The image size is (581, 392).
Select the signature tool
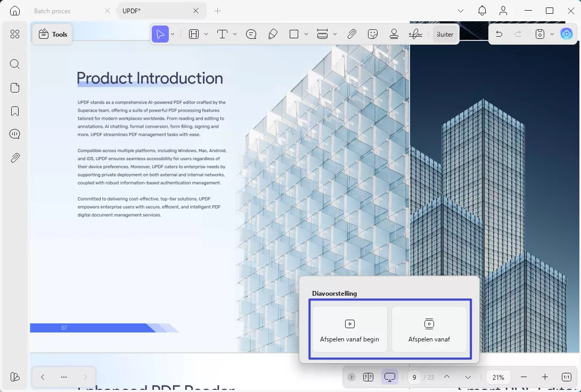pyautogui.click(x=415, y=34)
